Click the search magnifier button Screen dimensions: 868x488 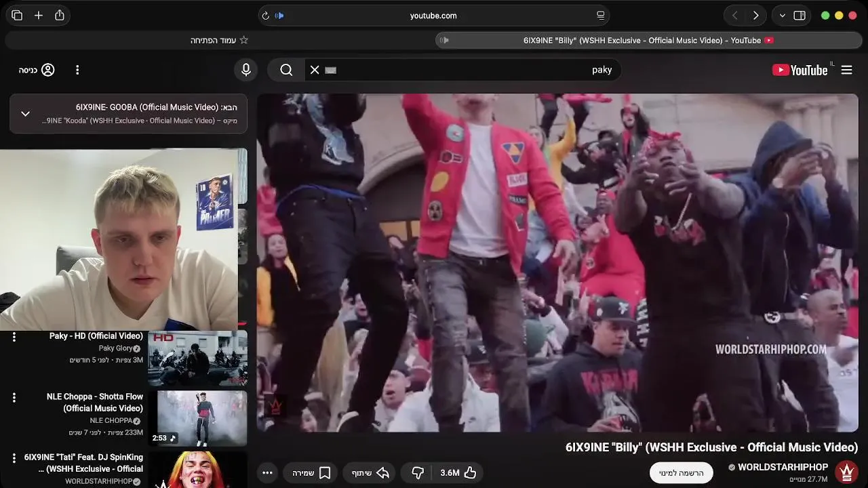pos(286,70)
